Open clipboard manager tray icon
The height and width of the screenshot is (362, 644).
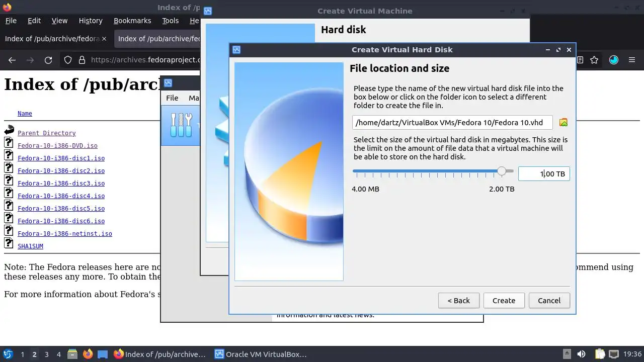point(599,354)
